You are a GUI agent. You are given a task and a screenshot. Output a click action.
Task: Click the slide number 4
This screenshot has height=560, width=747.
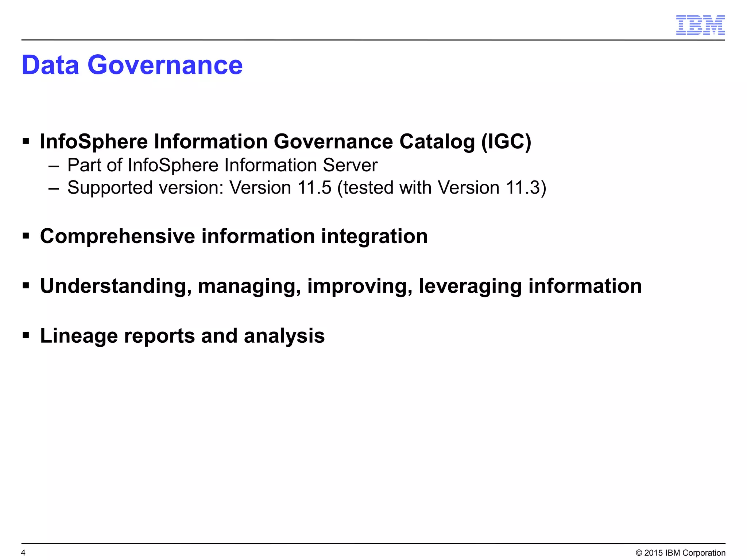pos(23,553)
